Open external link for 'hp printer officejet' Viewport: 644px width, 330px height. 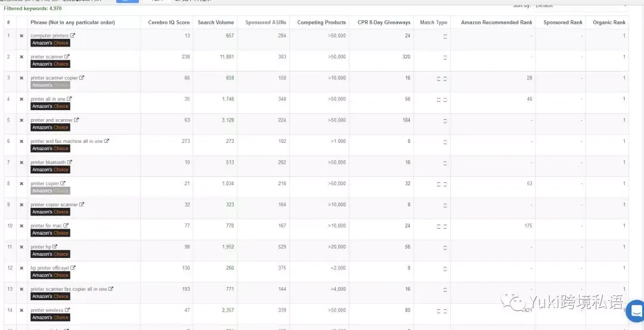tap(73, 267)
